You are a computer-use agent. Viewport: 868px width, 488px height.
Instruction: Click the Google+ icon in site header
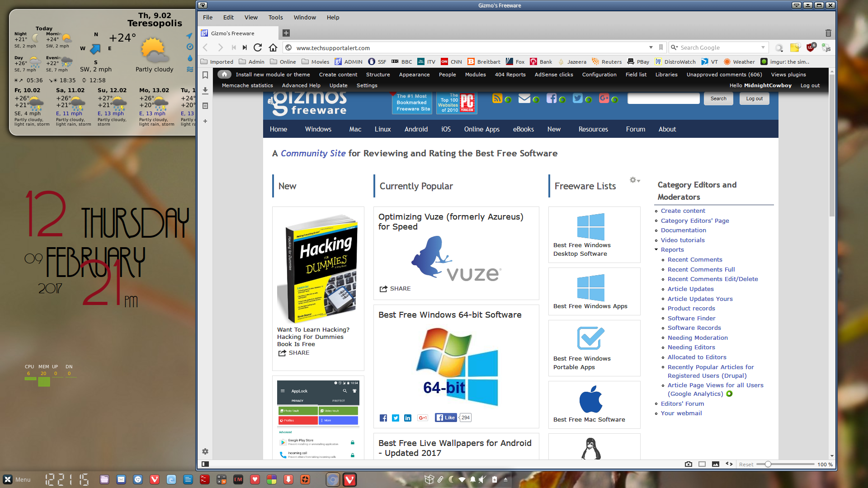604,99
